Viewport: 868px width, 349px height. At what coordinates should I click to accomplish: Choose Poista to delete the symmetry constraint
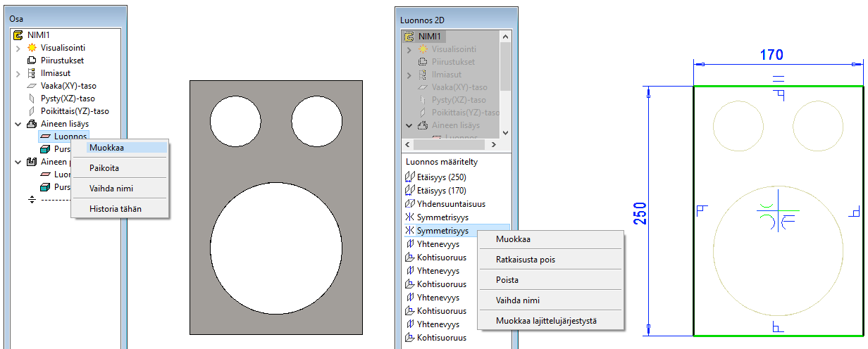pyautogui.click(x=507, y=279)
